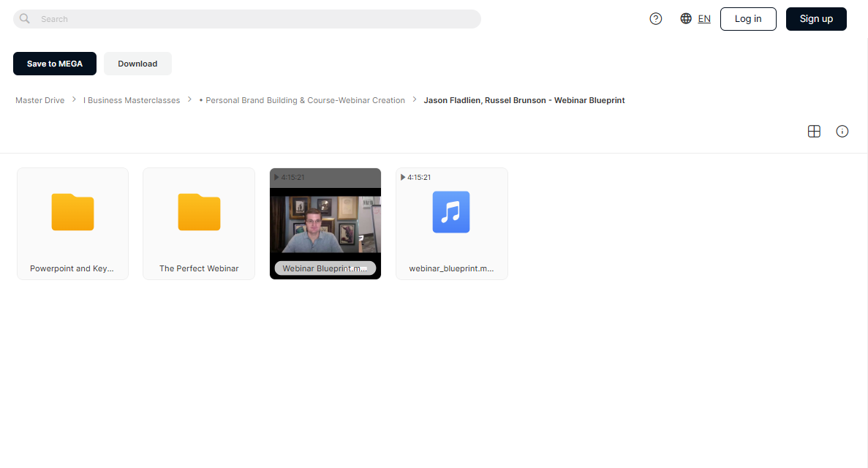Open the Powerpoint and Key... folder icon

pyautogui.click(x=72, y=212)
